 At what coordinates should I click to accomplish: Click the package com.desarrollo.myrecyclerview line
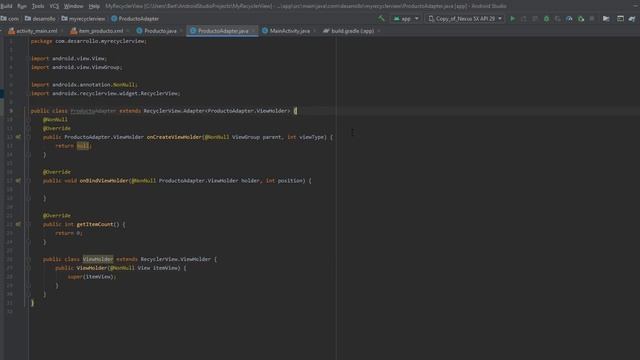[89, 41]
